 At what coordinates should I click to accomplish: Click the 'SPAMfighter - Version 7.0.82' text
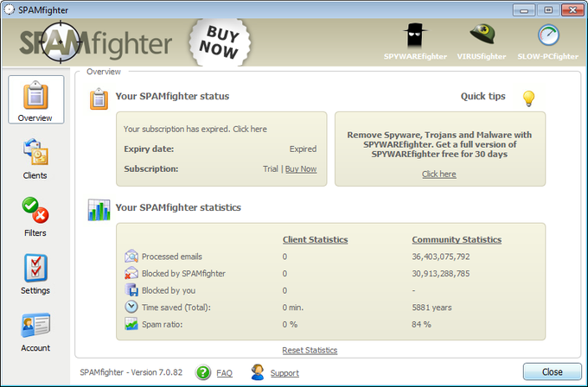pos(131,372)
